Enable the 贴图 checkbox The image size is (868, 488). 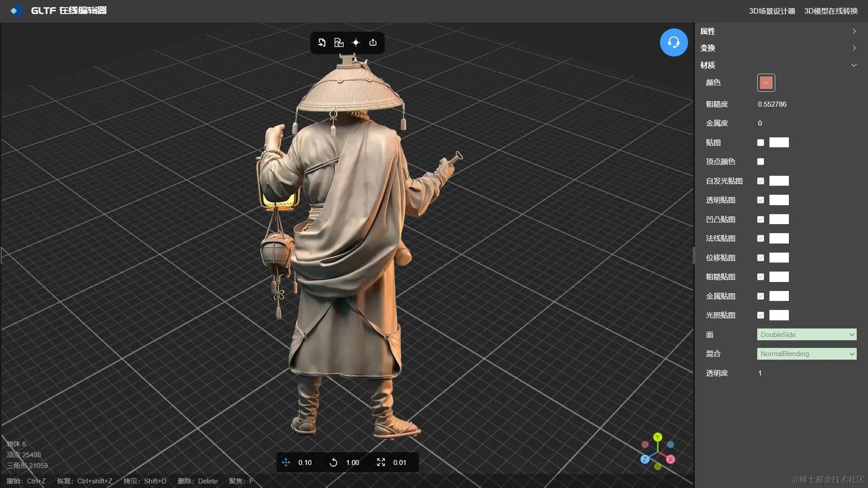pos(760,143)
